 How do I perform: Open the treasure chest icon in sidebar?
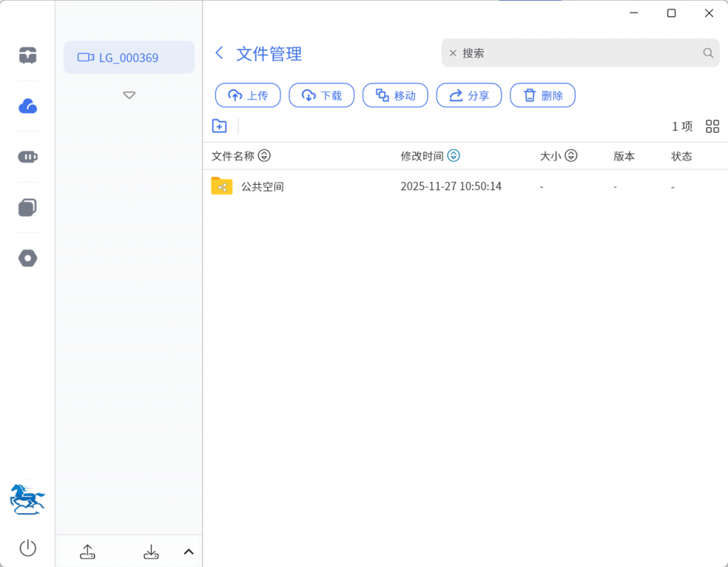(x=28, y=55)
